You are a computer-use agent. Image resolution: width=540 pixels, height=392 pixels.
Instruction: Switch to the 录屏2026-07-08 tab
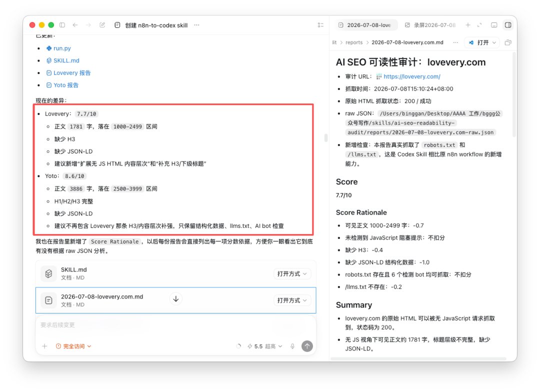(x=431, y=25)
